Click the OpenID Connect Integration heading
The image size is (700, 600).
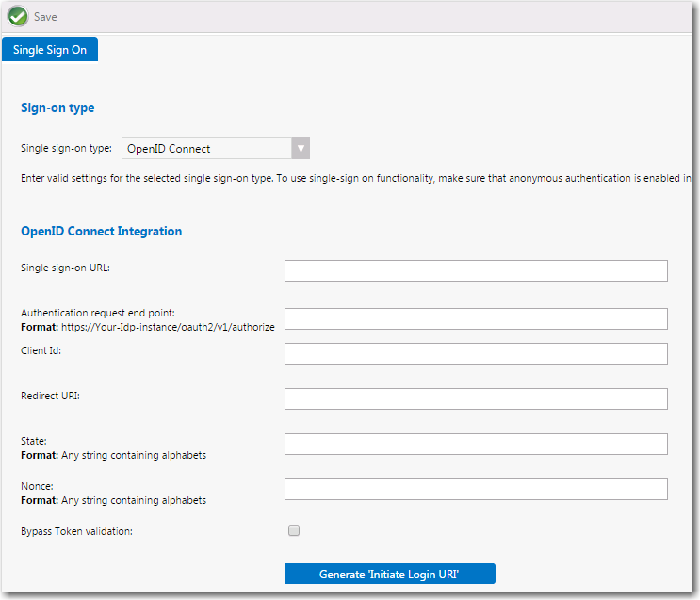coord(101,231)
